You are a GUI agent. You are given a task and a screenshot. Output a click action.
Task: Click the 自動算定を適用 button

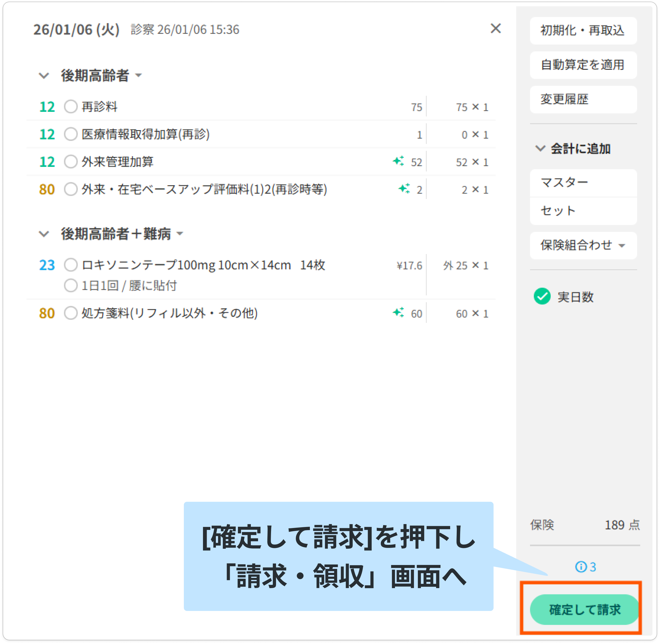tap(583, 65)
